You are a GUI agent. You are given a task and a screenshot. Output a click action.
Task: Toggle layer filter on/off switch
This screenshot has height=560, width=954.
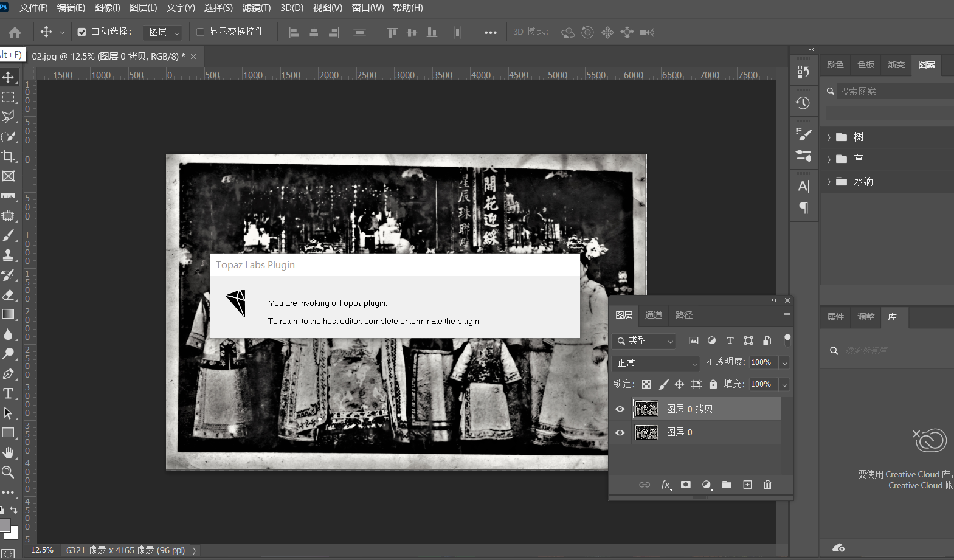pyautogui.click(x=787, y=340)
